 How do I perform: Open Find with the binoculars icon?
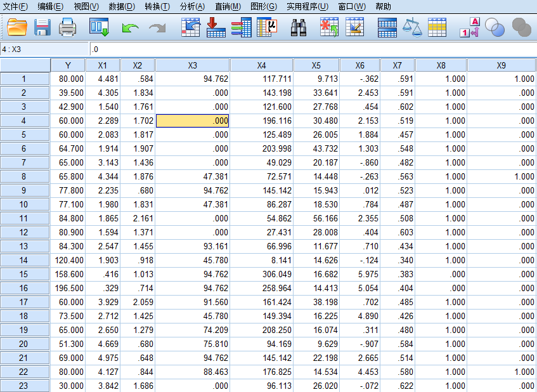click(298, 27)
